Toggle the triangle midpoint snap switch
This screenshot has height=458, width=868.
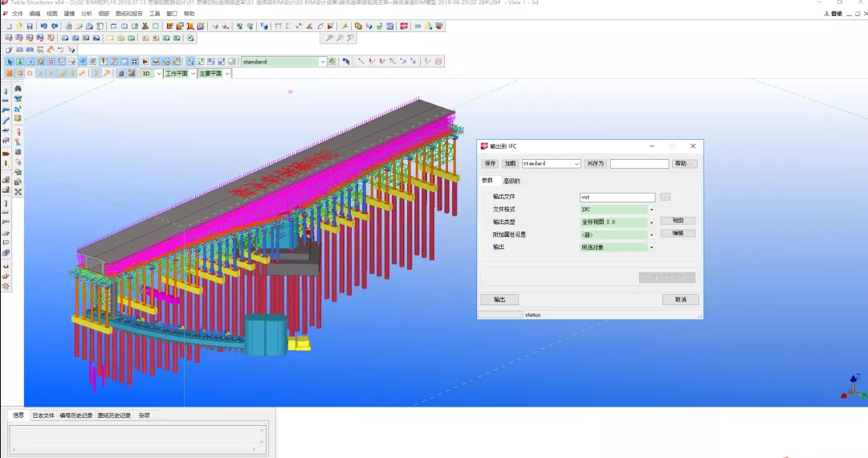40,73
